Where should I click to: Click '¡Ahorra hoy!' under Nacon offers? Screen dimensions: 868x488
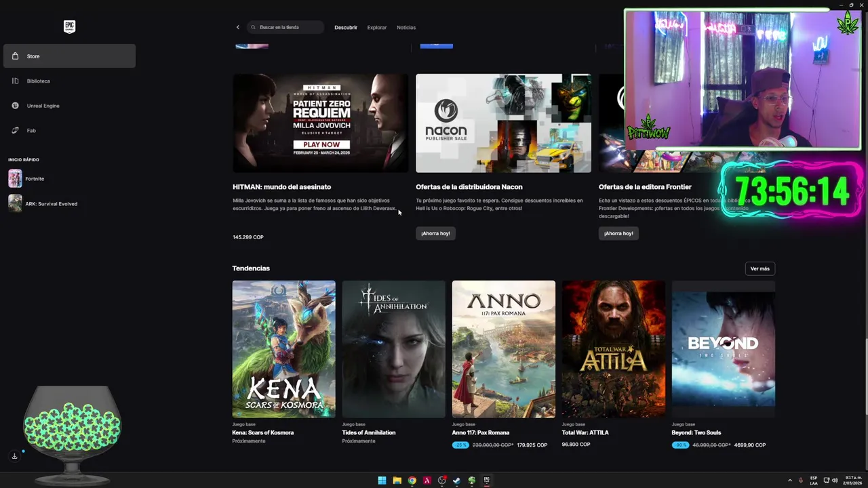435,233
